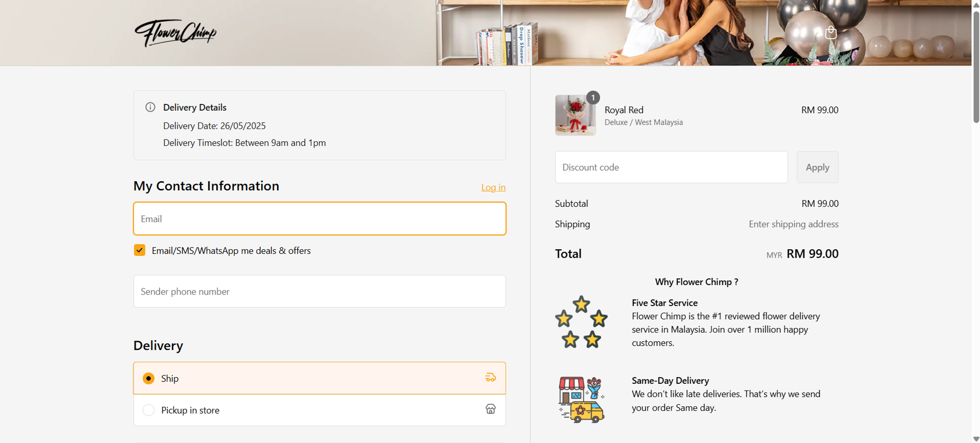Click the 'Delivery' section heading
This screenshot has width=980, height=443.
[x=158, y=345]
